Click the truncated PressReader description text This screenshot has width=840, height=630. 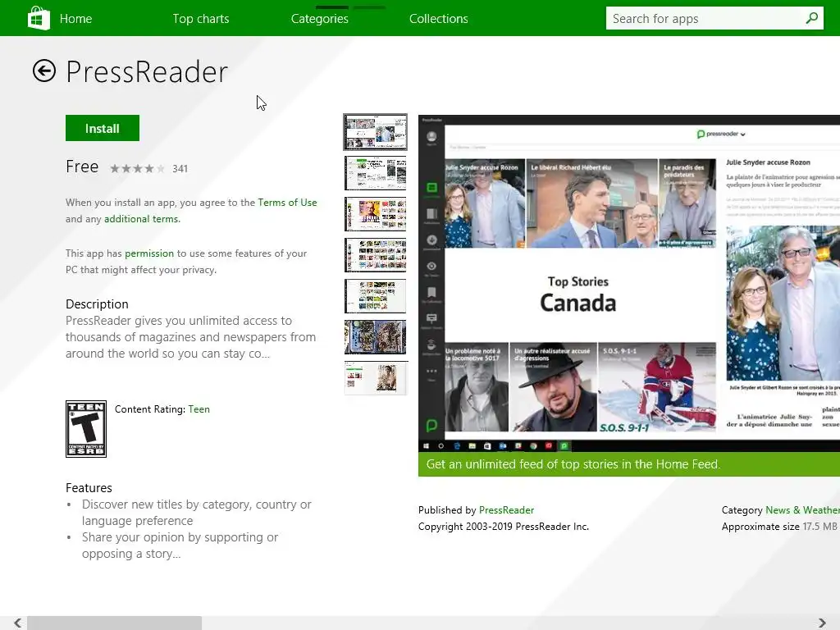click(x=190, y=337)
